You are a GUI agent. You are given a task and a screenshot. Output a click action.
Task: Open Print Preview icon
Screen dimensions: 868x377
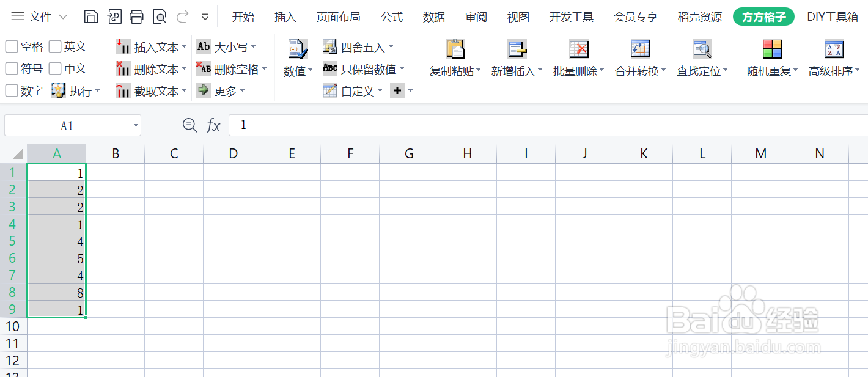pyautogui.click(x=160, y=16)
